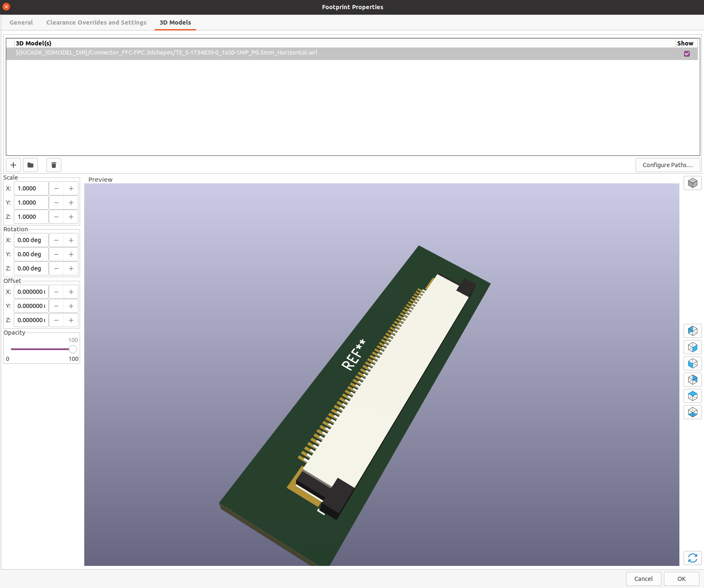The image size is (704, 588).
Task: Add a new 3D model row
Action: (13, 165)
